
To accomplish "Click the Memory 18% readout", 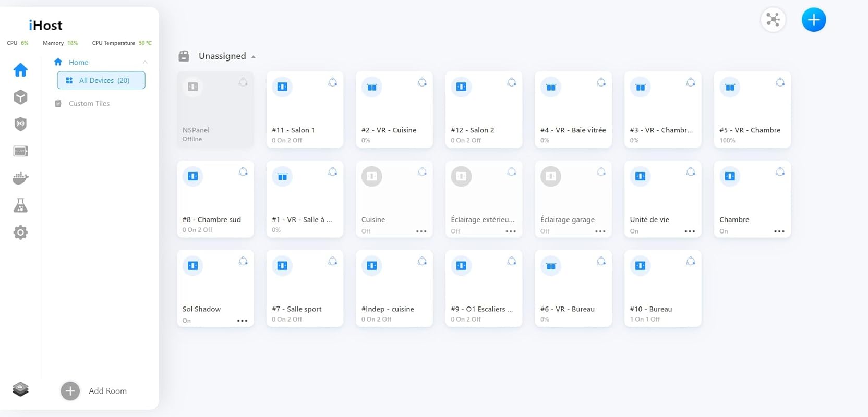I will click(x=61, y=43).
